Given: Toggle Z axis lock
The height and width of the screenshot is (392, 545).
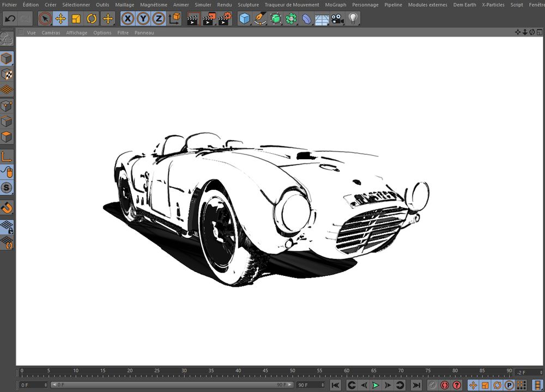Looking at the screenshot, I should tap(159, 19).
